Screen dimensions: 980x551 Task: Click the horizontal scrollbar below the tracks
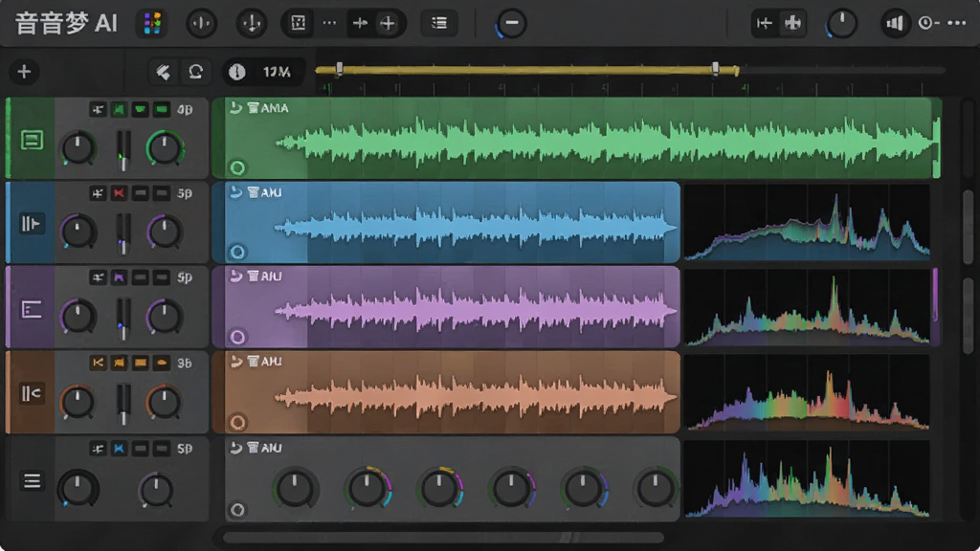443,538
